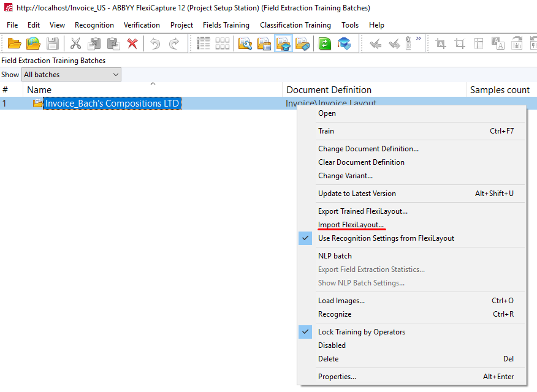Open the Verification menu
Viewport: 537px width, 392px height.
[x=142, y=25]
